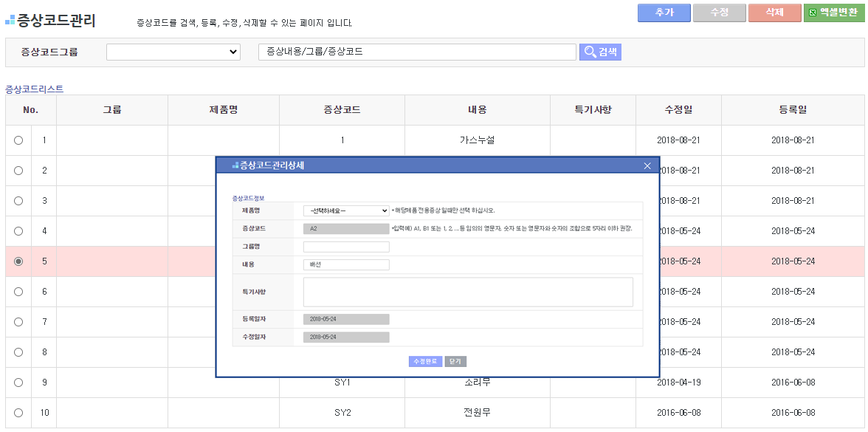This screenshot has height=432, width=868.
Task: Click the 수정일 column header
Action: click(x=678, y=110)
